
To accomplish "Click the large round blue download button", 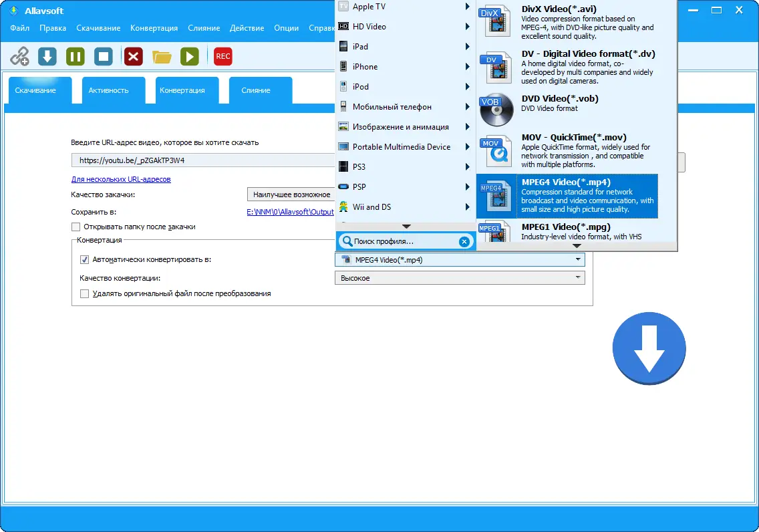I will [x=649, y=348].
